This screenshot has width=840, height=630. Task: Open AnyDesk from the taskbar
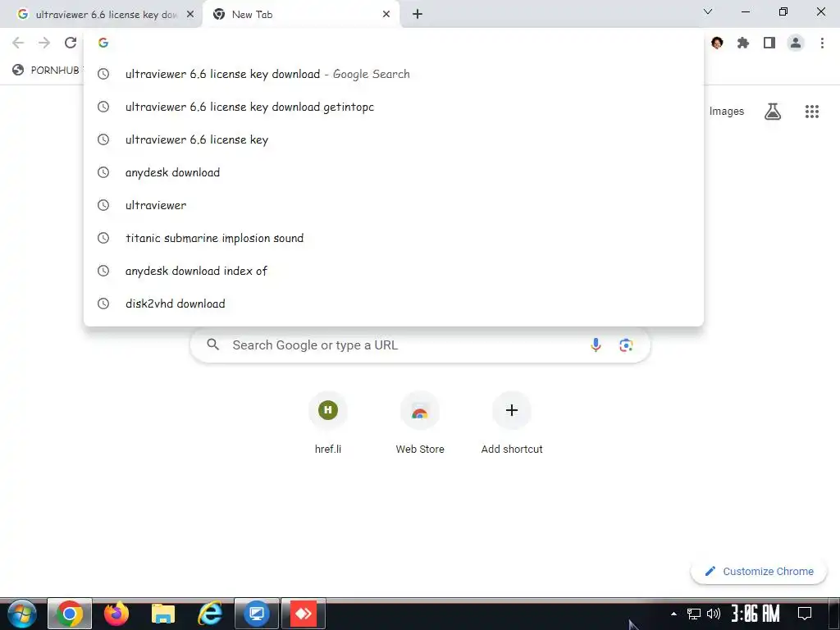click(x=304, y=614)
